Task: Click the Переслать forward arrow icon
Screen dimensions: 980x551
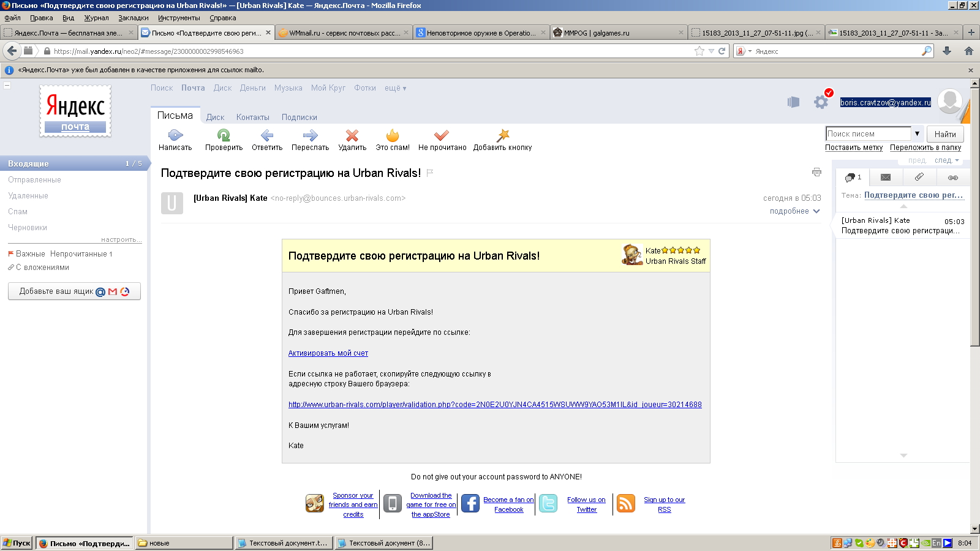Action: (x=310, y=135)
